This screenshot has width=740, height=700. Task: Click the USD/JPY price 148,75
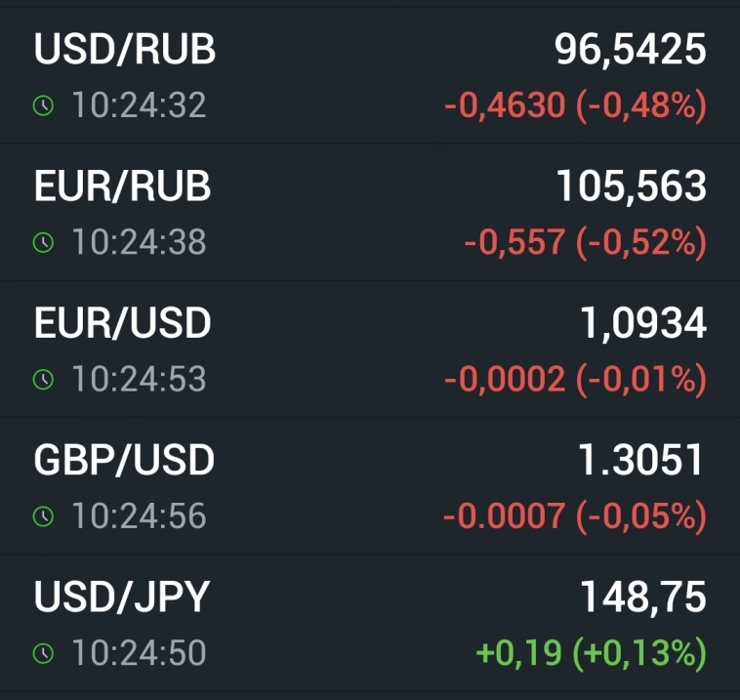click(642, 597)
